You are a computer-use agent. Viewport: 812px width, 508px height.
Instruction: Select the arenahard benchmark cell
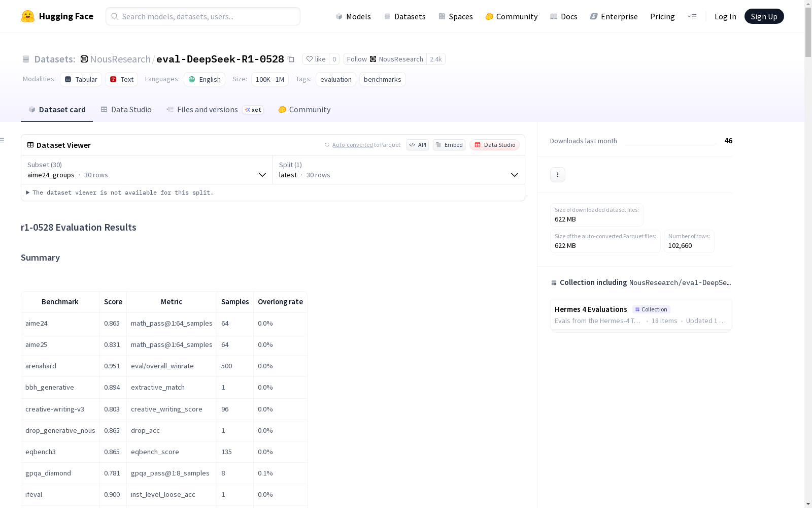pyautogui.click(x=60, y=366)
